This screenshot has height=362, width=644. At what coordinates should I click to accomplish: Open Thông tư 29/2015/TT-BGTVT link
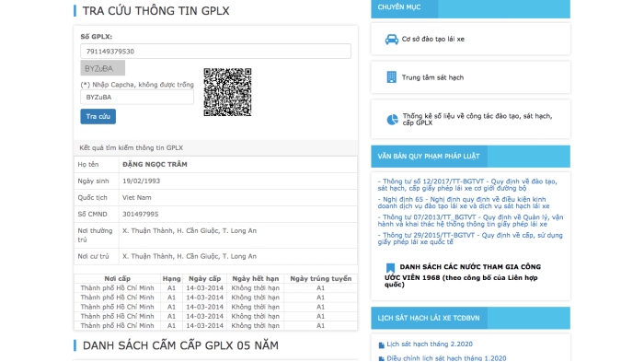pyautogui.click(x=470, y=239)
